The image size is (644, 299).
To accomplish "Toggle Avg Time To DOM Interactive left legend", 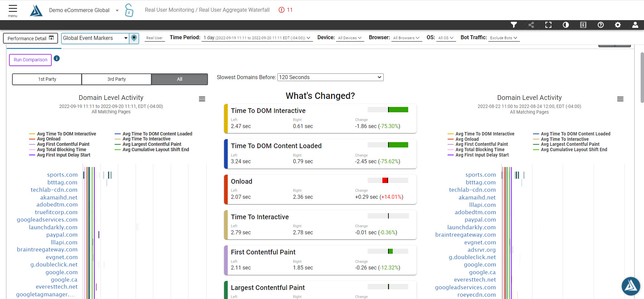I will pyautogui.click(x=63, y=134).
